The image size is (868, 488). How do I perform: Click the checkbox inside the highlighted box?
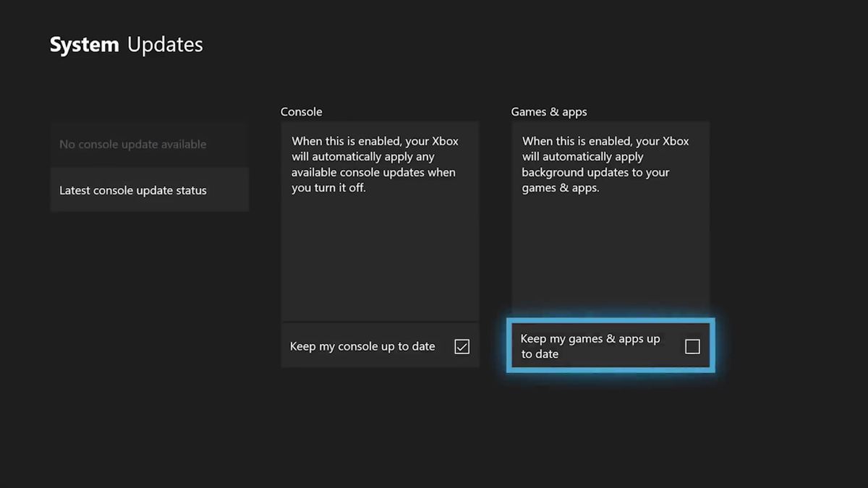point(692,346)
